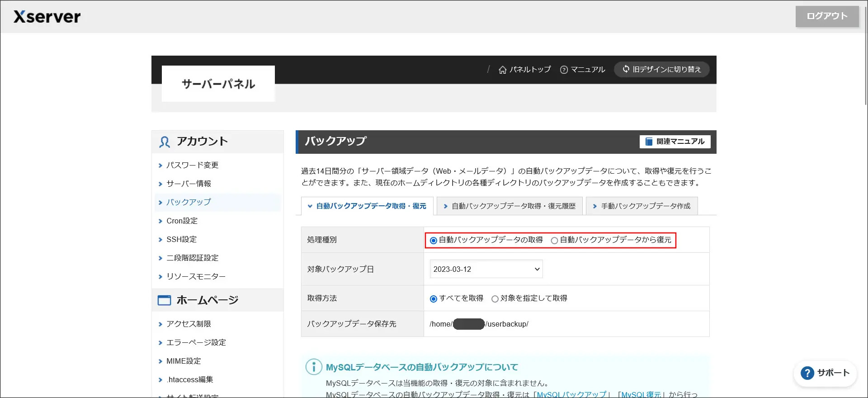
Task: Click the chevron beside パスワード変更
Action: click(x=160, y=166)
